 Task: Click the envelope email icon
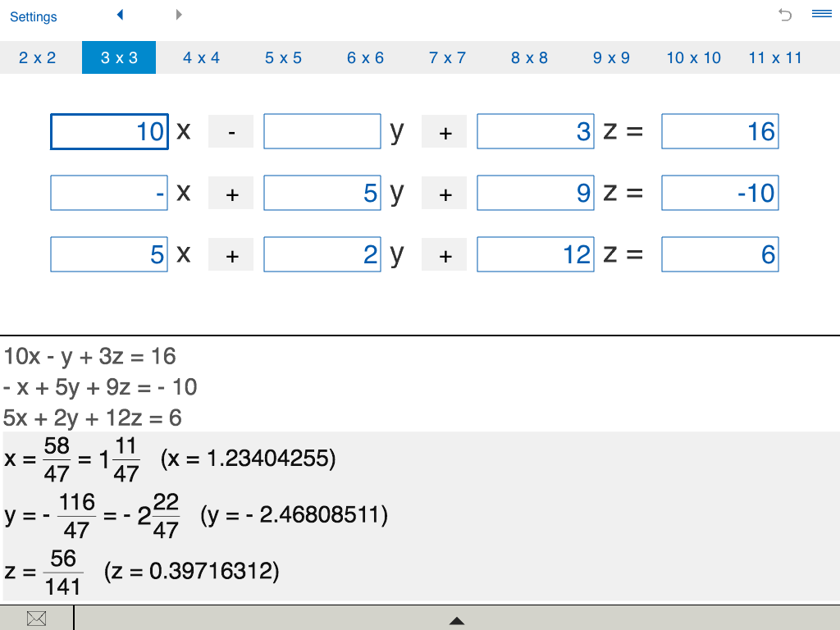36,619
